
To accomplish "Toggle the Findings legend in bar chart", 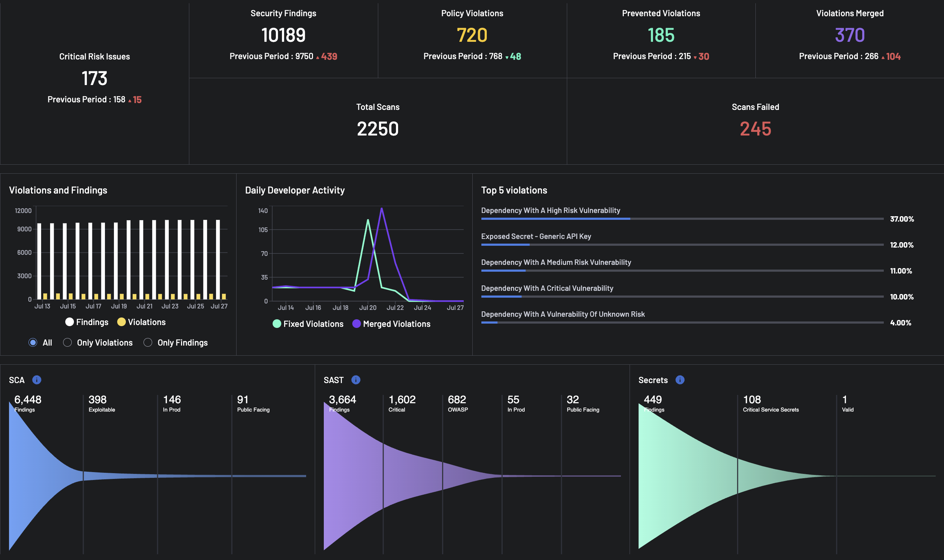I will 87,322.
